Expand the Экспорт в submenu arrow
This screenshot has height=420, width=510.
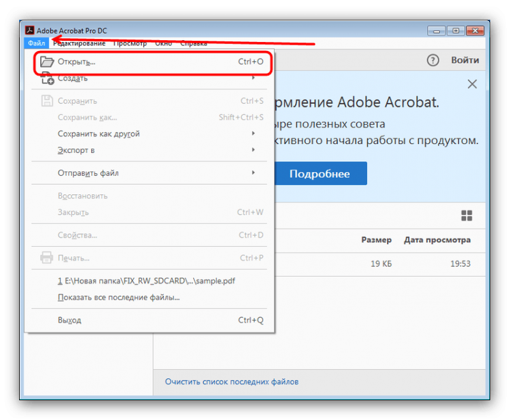[253, 150]
